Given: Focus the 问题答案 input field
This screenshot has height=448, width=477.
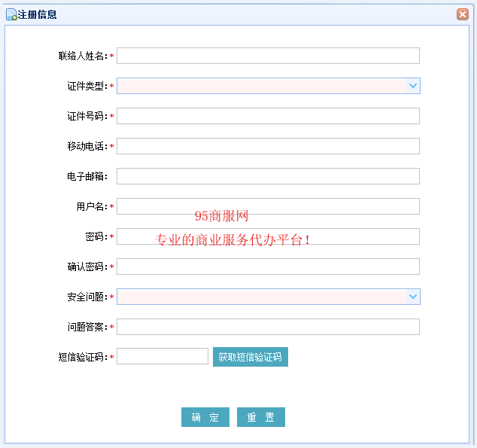Looking at the screenshot, I should (268, 327).
